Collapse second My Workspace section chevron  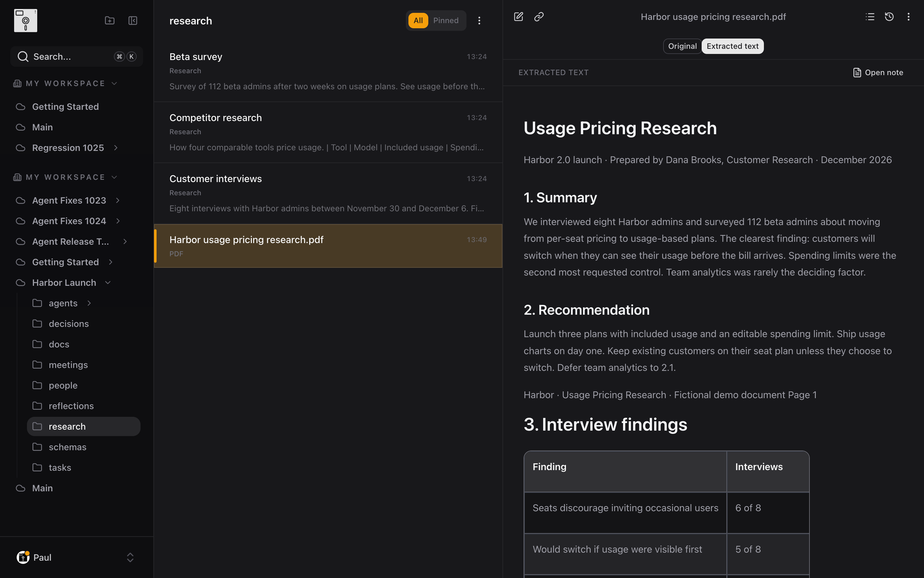[114, 177]
